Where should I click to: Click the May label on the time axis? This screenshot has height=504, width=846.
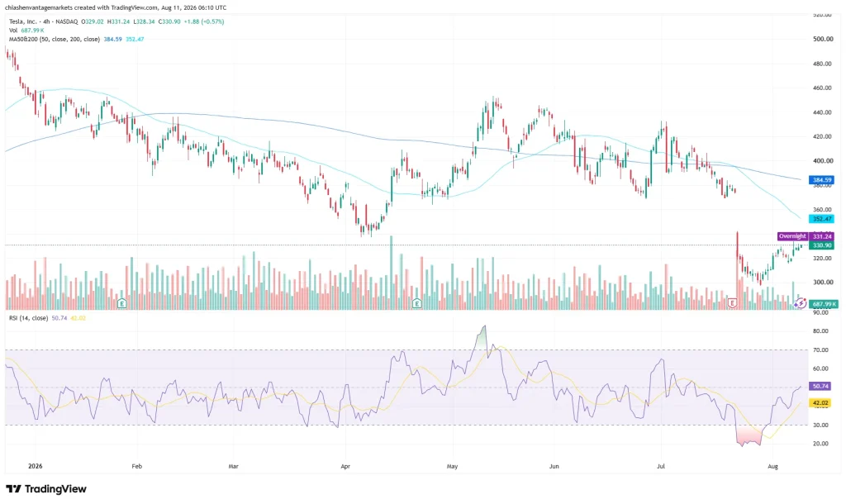pyautogui.click(x=452, y=466)
